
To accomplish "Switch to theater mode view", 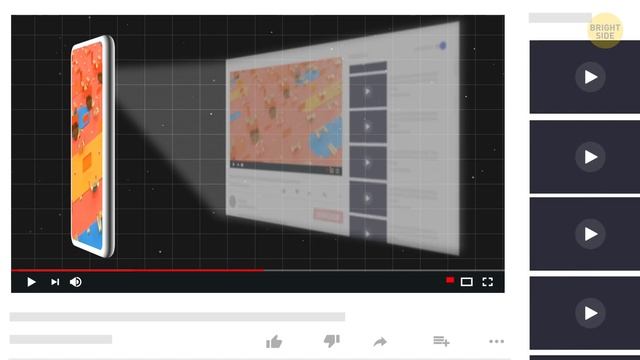I will 467,282.
